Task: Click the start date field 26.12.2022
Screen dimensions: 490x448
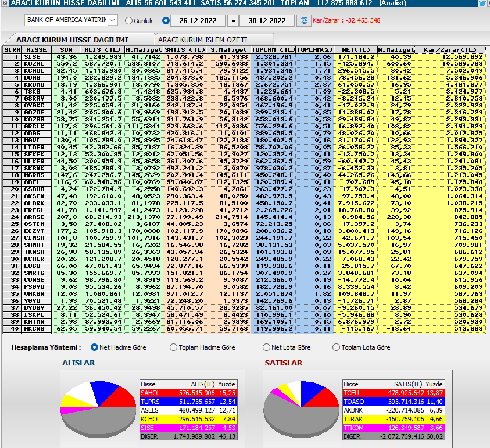Action: coord(198,20)
